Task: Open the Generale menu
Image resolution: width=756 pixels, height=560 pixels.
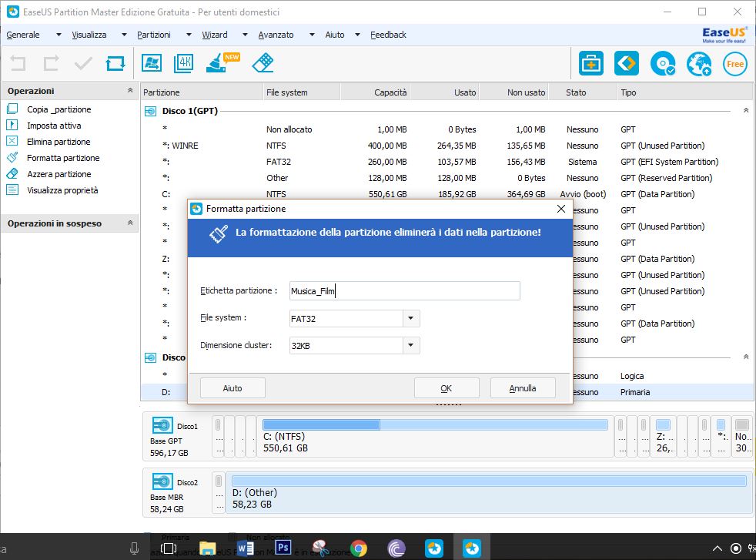Action: coord(23,35)
